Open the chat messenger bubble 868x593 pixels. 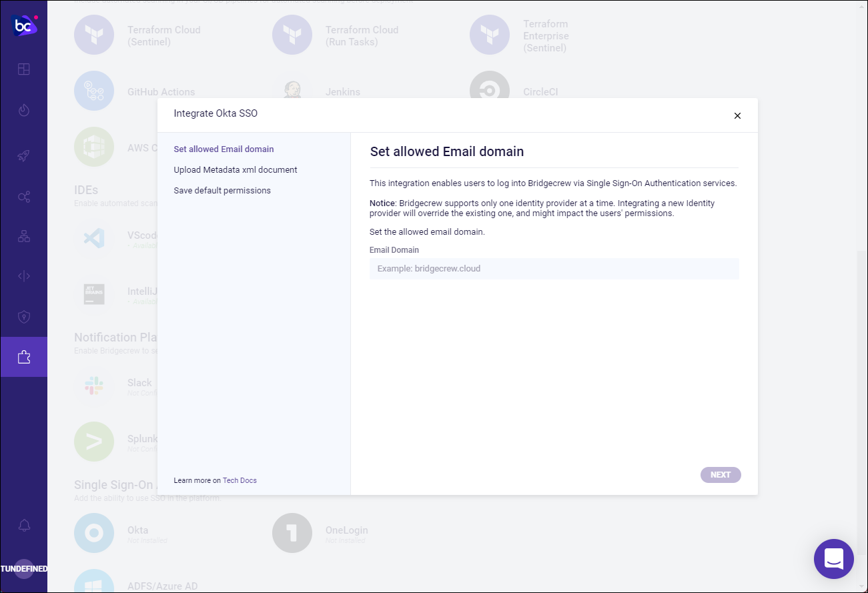834,559
